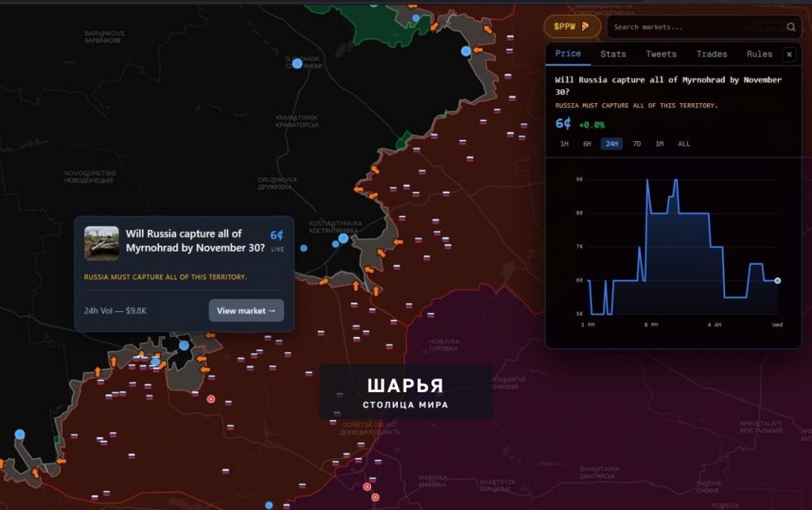This screenshot has height=510, width=812.
Task: Click the Horlivka city label on the map
Action: (x=444, y=345)
